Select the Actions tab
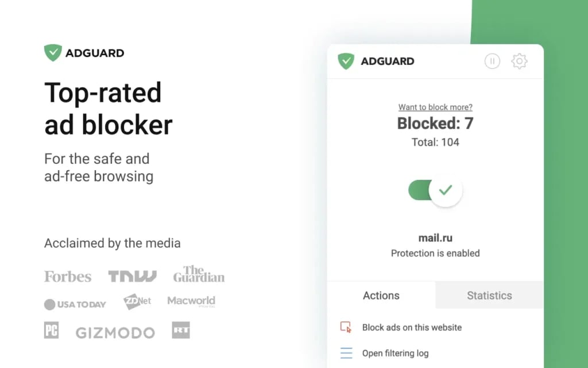588x368 pixels. (x=381, y=295)
